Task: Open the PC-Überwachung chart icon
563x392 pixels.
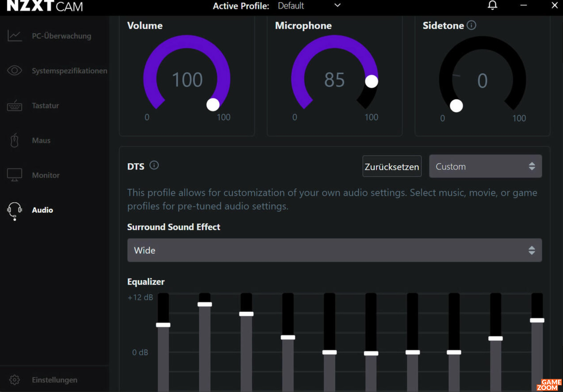Action: [15, 36]
